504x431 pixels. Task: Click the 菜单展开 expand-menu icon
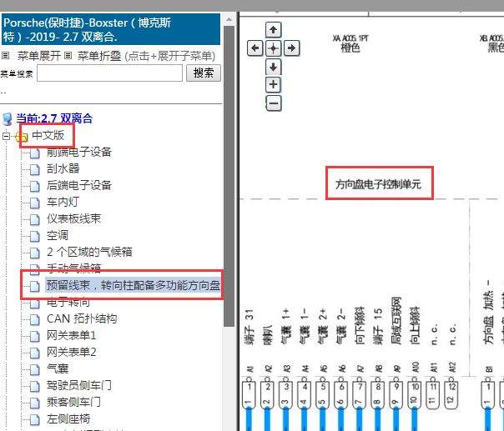[x=6, y=56]
